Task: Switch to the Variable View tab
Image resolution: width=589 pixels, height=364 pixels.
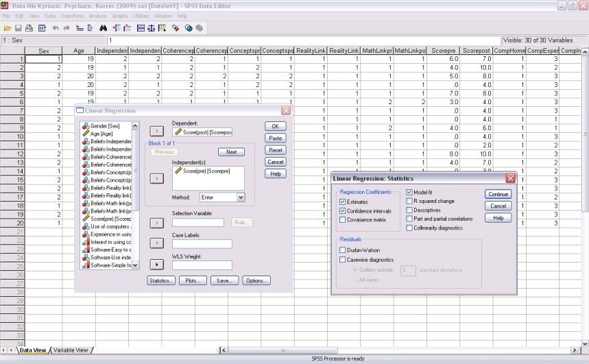Action: pos(71,350)
